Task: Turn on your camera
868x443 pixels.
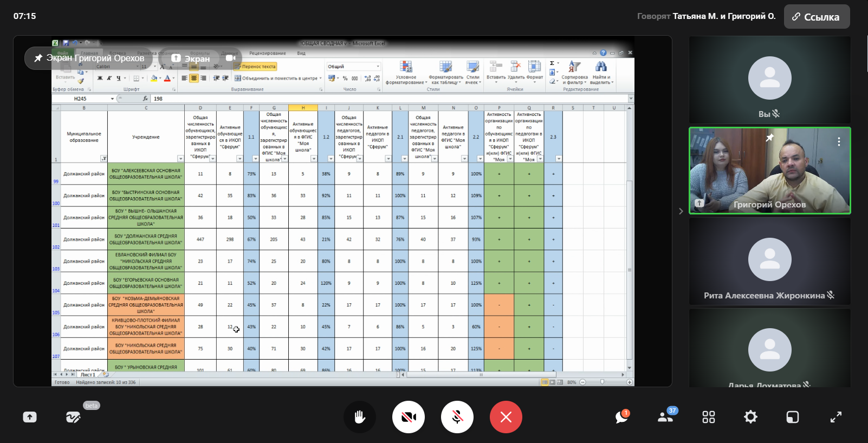Action: click(x=408, y=417)
